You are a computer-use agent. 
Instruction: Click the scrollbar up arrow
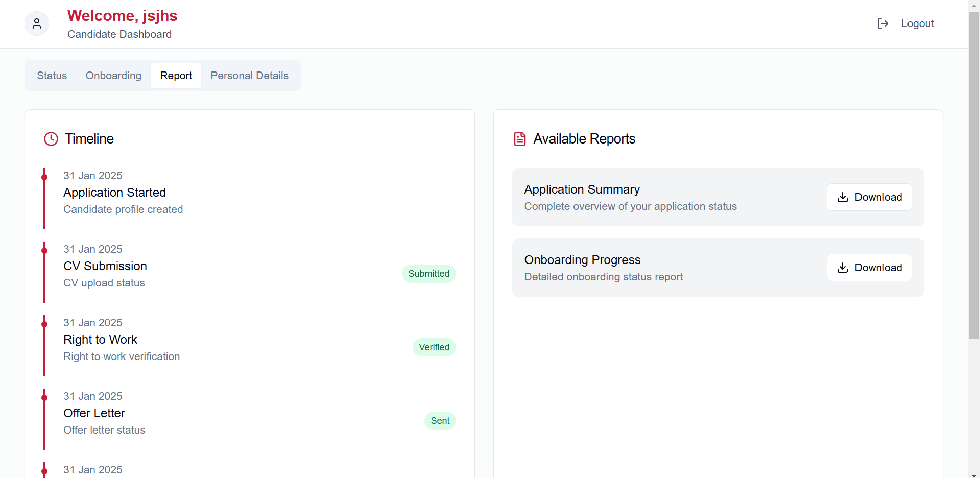[974, 5]
